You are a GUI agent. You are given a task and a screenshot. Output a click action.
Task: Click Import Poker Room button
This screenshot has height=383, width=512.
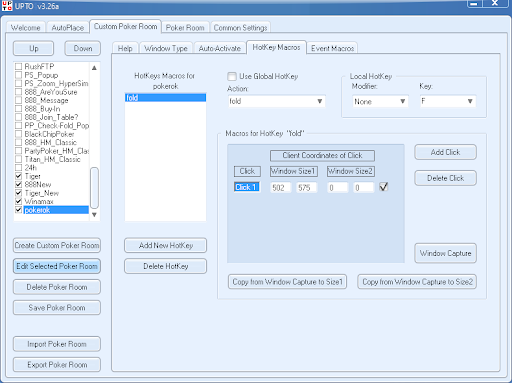[57, 344]
